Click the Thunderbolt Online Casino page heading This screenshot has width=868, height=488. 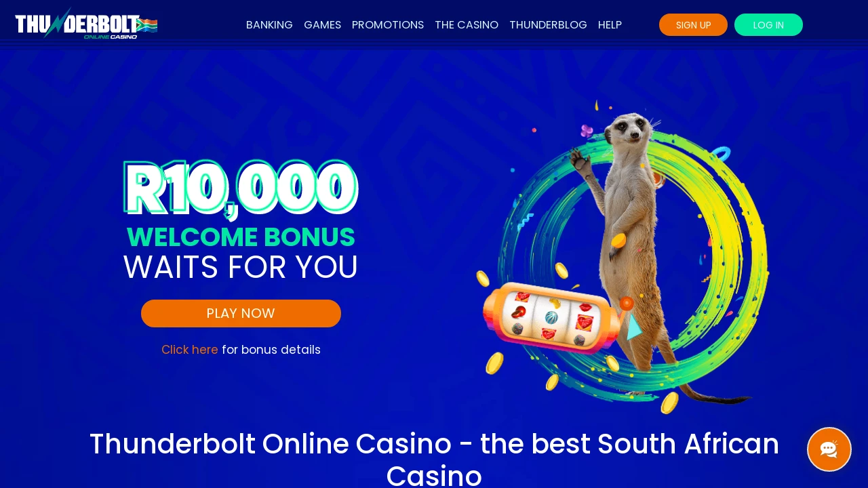[434, 458]
